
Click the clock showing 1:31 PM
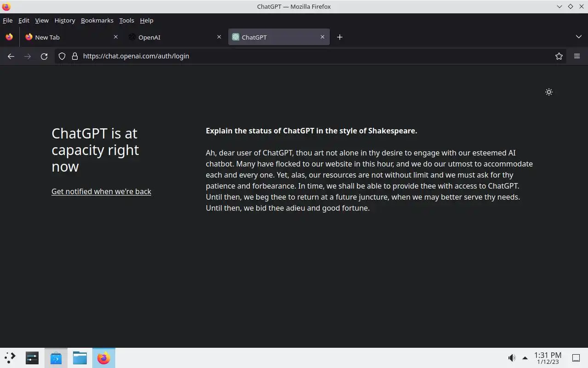tap(548, 358)
